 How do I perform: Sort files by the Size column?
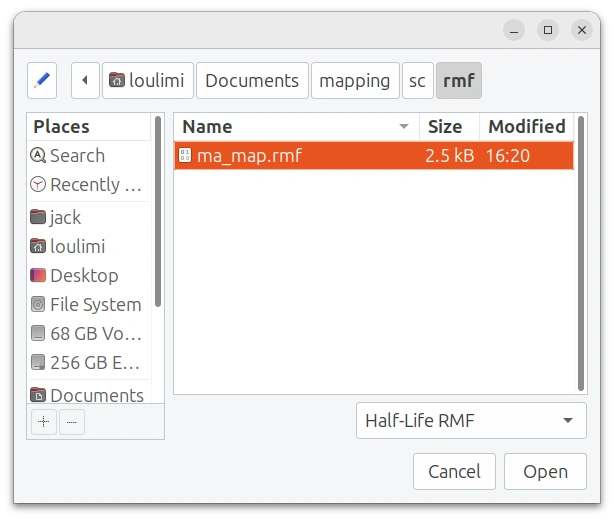[x=449, y=126]
